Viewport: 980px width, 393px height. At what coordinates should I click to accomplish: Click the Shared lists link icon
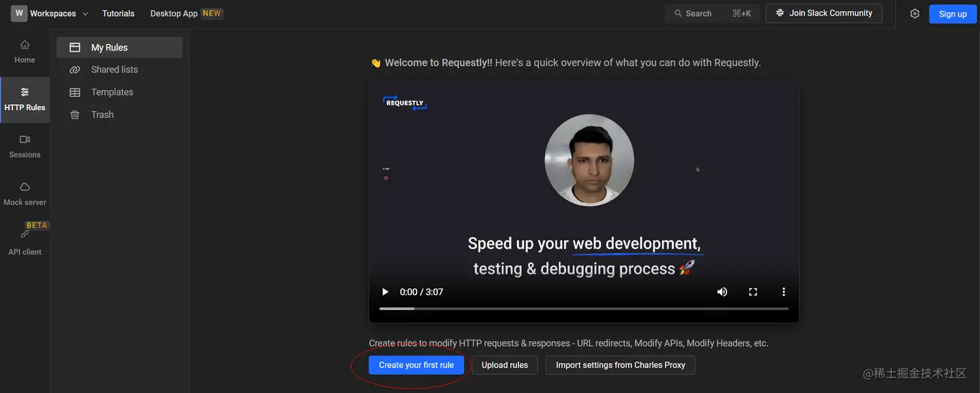[x=75, y=70]
